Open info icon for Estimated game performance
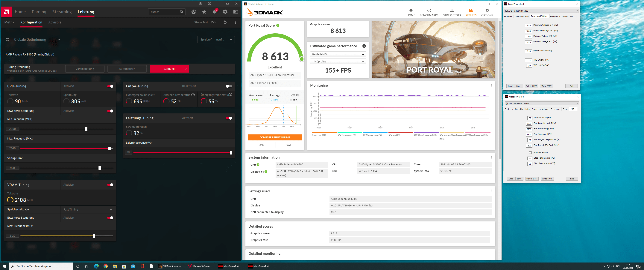Image resolution: width=644 pixels, height=270 pixels. (364, 46)
